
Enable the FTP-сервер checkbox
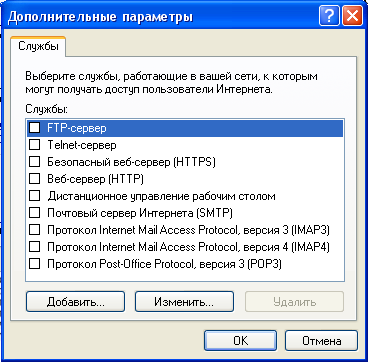pyautogui.click(x=34, y=128)
